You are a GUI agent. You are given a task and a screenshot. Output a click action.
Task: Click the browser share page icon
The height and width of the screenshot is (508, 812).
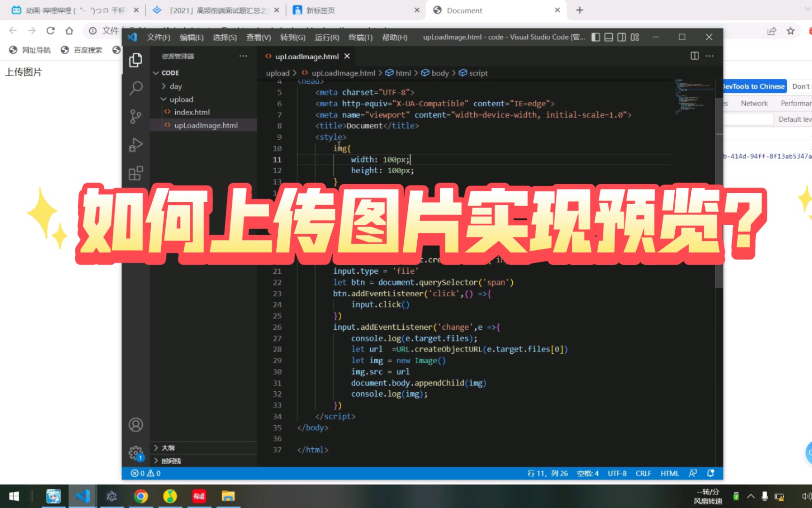(x=772, y=31)
